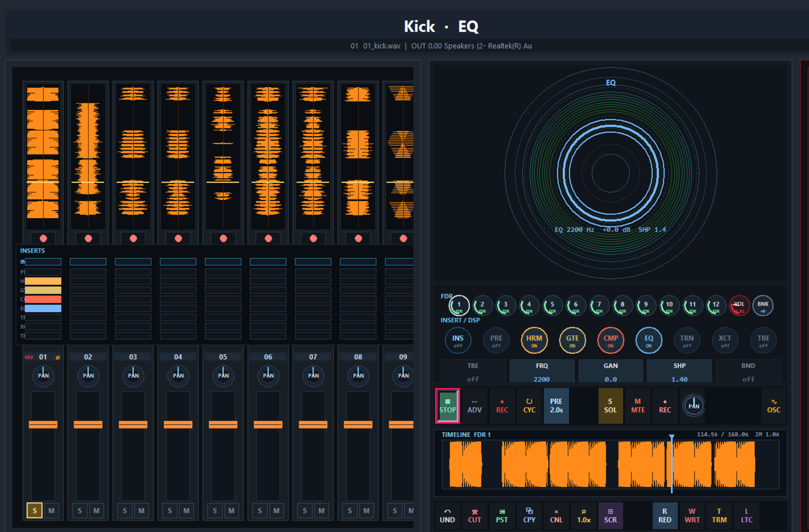Select the BND off parameter cell
Screen dimensions: 809x532
(748, 372)
